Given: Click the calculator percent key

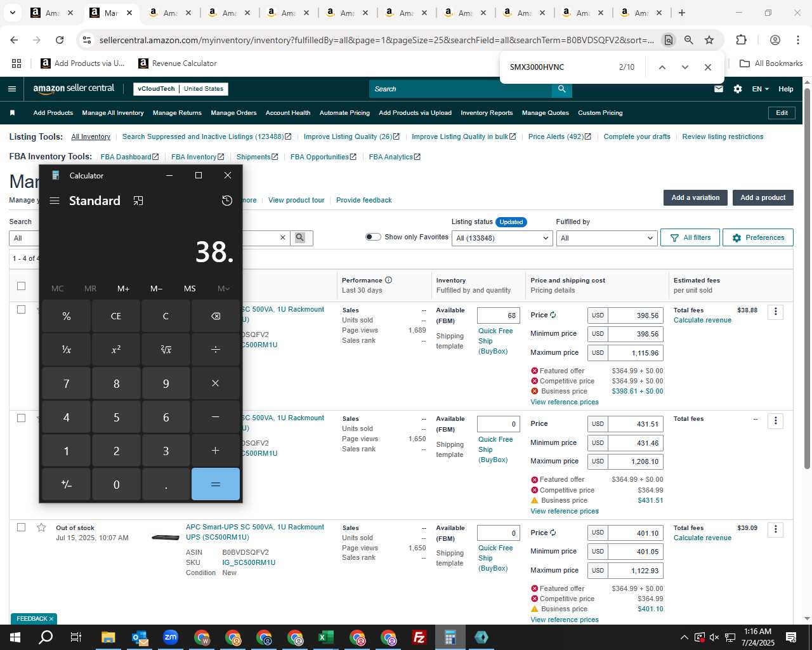Looking at the screenshot, I should pos(67,316).
